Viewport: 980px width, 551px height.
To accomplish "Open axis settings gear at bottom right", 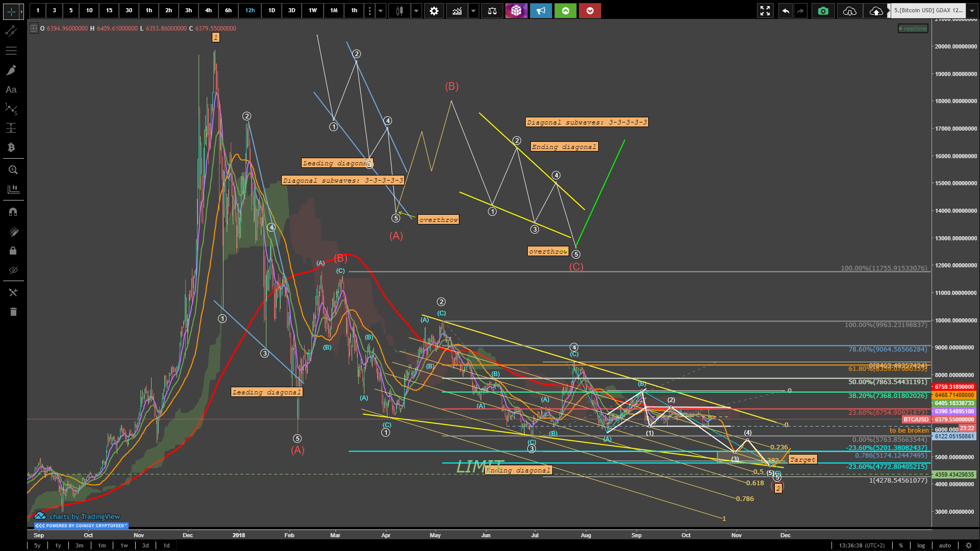I will pyautogui.click(x=968, y=545).
